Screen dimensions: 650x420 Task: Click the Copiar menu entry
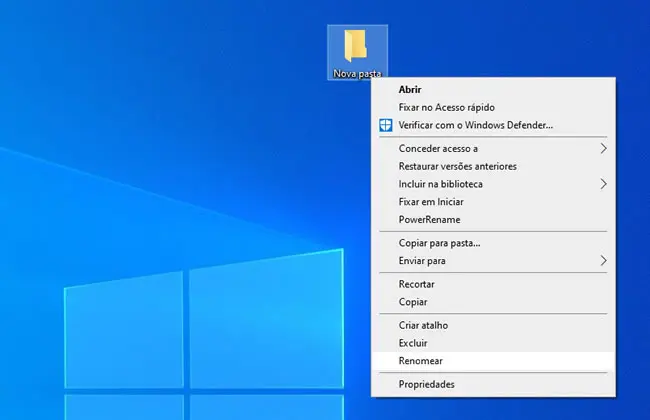(413, 302)
